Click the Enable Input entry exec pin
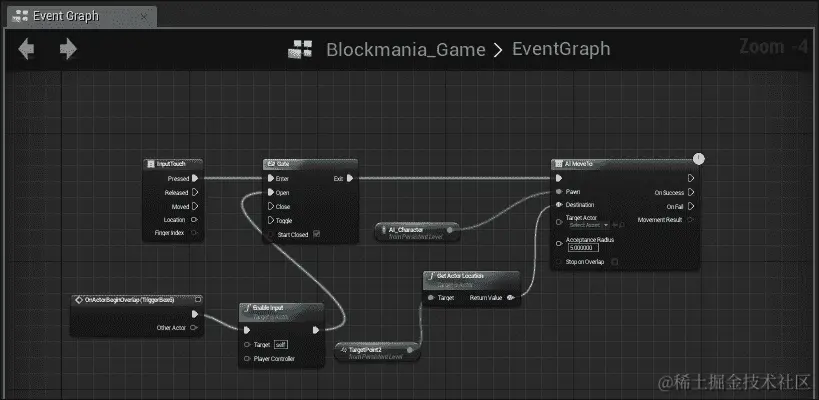Image resolution: width=819 pixels, height=400 pixels. click(x=247, y=330)
